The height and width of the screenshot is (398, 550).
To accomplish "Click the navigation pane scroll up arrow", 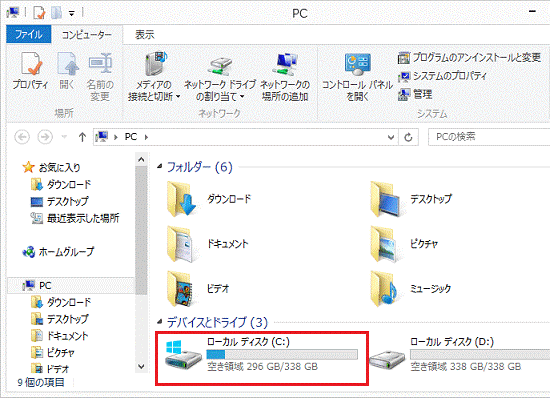I will tap(141, 160).
